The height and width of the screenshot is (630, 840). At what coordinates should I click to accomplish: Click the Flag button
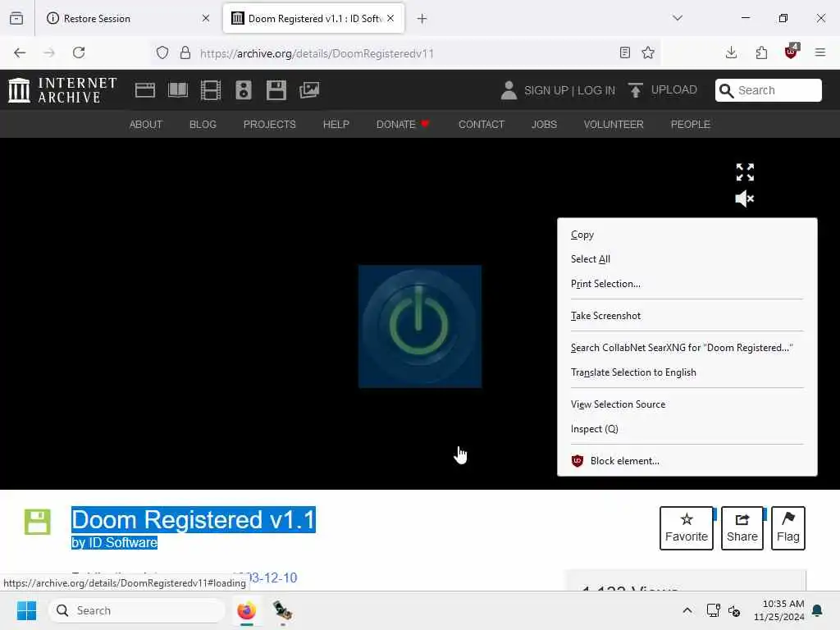(x=788, y=528)
